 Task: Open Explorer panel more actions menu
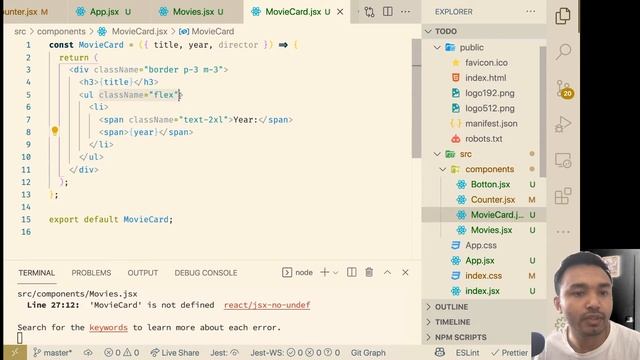coord(531,11)
